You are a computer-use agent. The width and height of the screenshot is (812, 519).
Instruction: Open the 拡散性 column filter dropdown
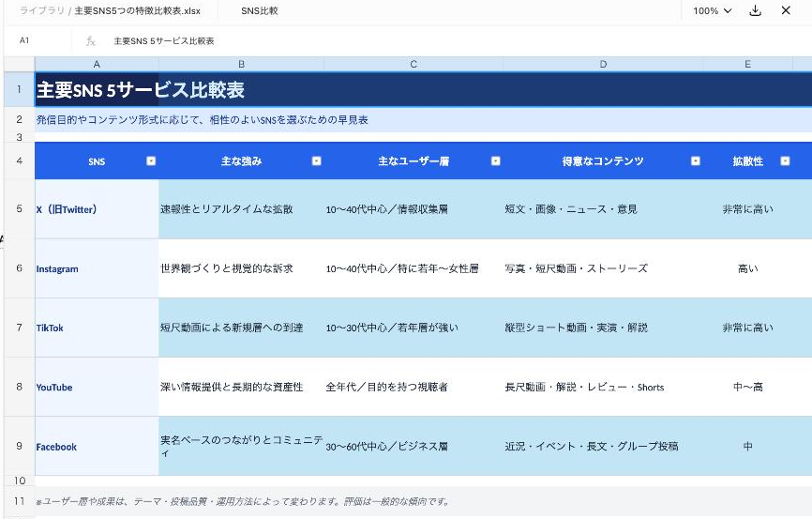[x=785, y=161]
